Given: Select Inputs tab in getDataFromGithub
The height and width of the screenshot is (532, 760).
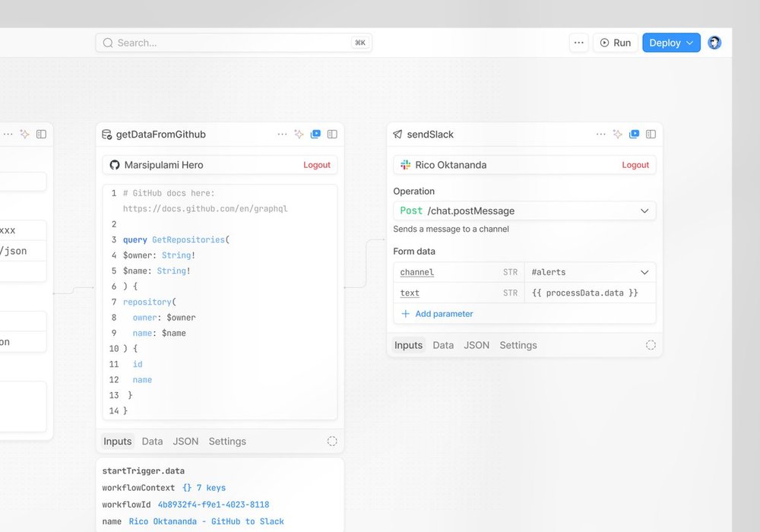Looking at the screenshot, I should click(117, 441).
